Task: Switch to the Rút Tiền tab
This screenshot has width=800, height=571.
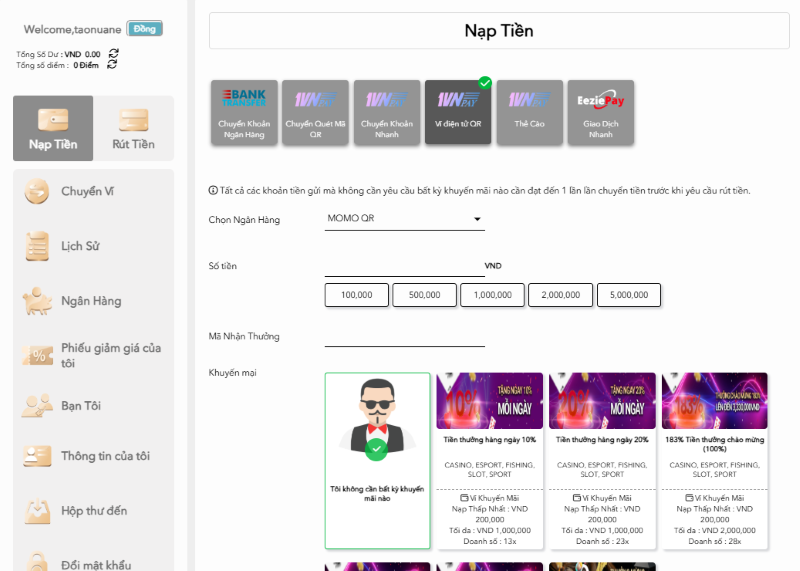Action: [133, 129]
